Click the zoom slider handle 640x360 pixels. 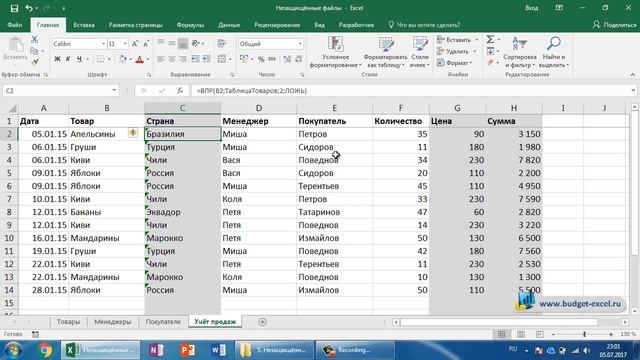[x=584, y=334]
